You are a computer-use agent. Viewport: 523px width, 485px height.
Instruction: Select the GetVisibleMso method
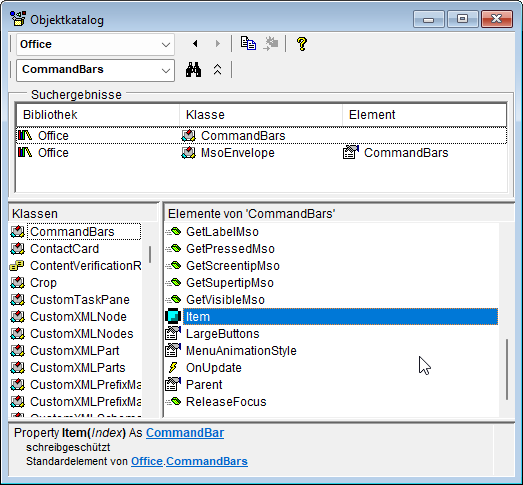click(x=225, y=300)
